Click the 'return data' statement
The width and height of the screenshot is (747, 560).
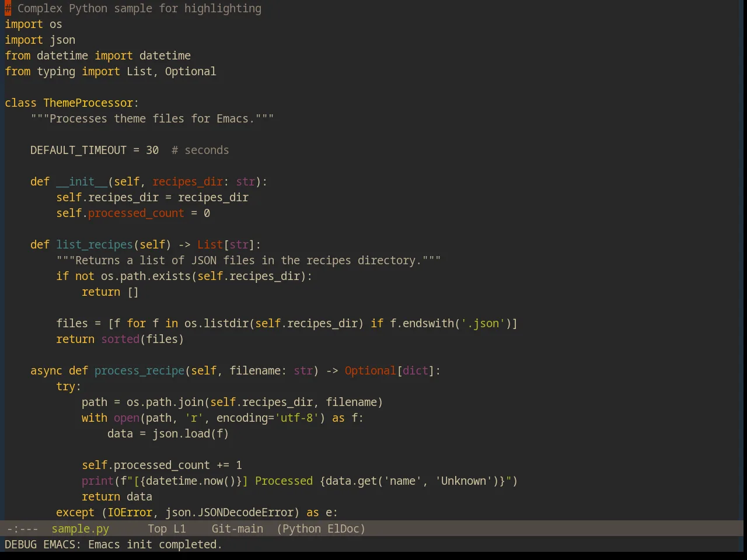[x=117, y=496]
